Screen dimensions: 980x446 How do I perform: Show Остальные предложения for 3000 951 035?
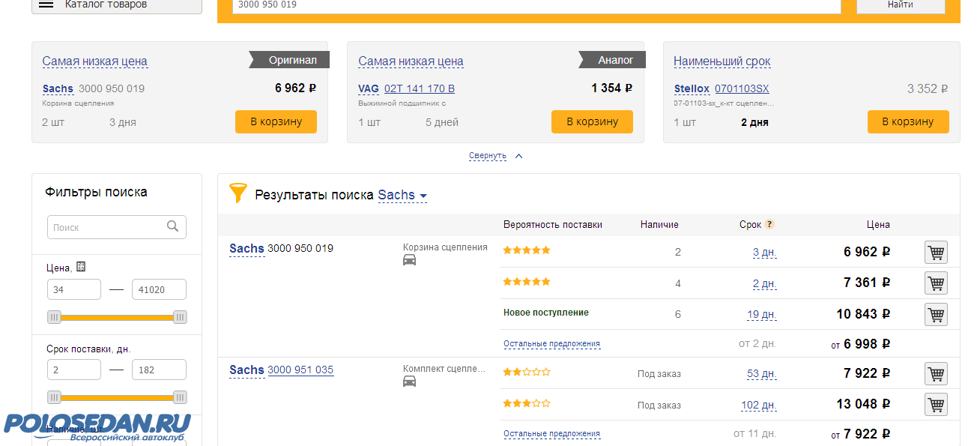(551, 434)
